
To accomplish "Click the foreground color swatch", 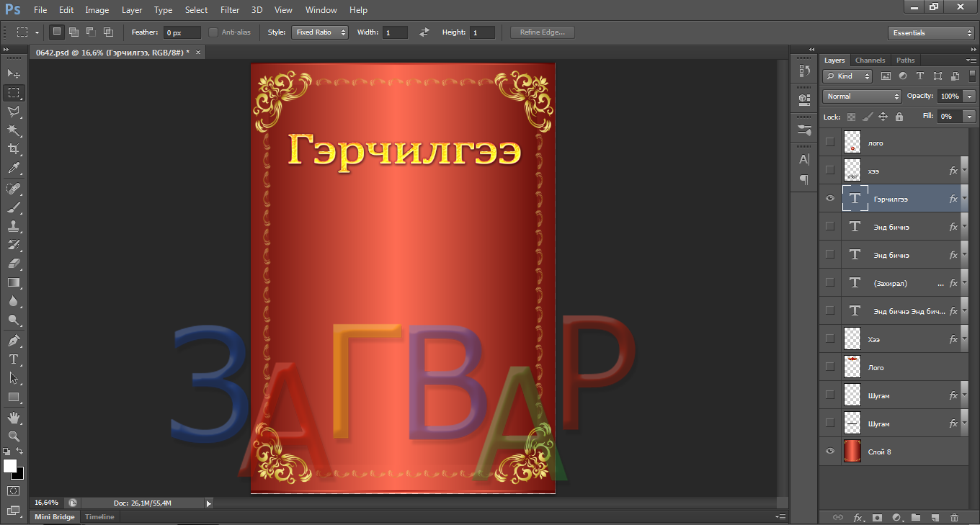I will (10, 466).
